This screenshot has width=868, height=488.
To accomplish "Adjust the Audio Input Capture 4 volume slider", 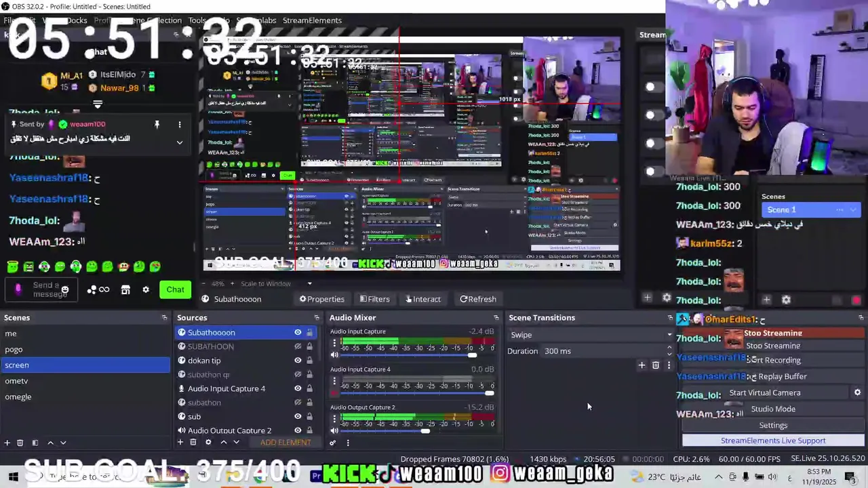I will pos(490,393).
